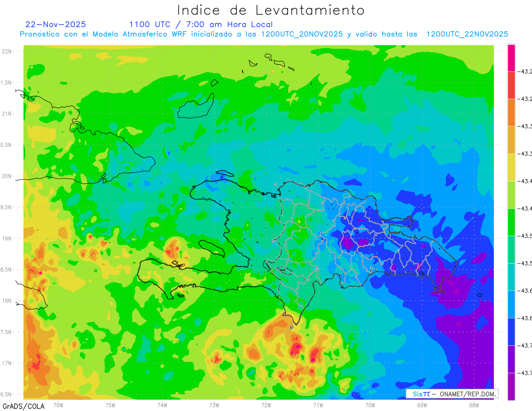Select the light blue swatch on the color scale
532x411 pixels.
(511, 304)
